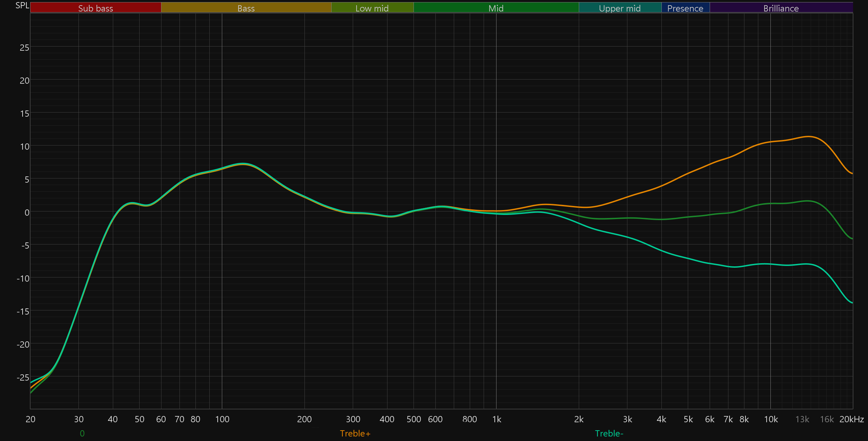The width and height of the screenshot is (868, 441).
Task: Click the -25 dB SPL axis value
Action: 23,377
